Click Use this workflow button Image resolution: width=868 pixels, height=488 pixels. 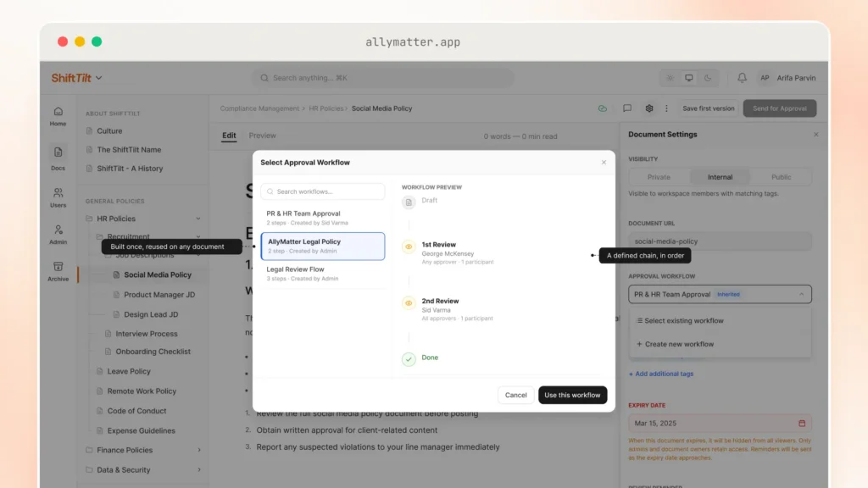coord(572,395)
